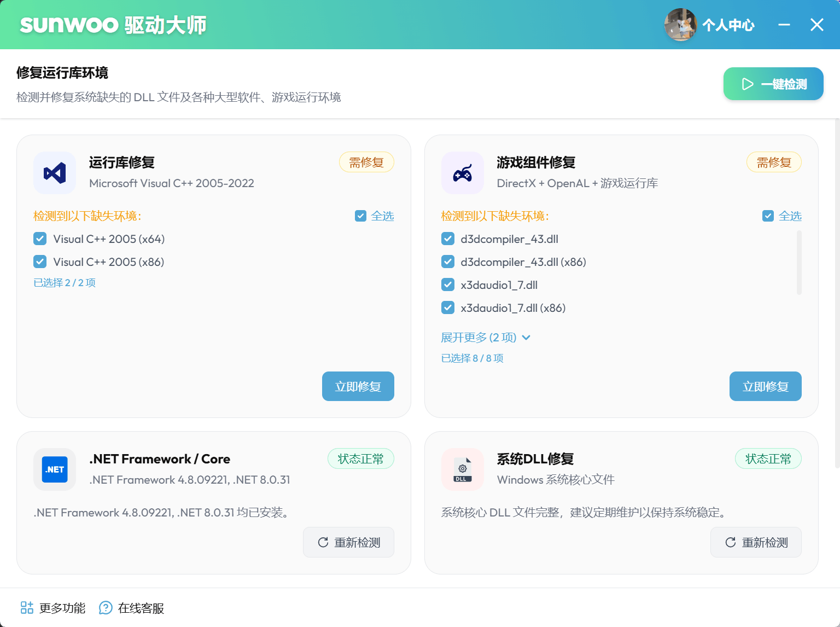Toggle 全选 checkbox in 运行库修复 card
Image resolution: width=840 pixels, height=627 pixels.
pyautogui.click(x=360, y=216)
